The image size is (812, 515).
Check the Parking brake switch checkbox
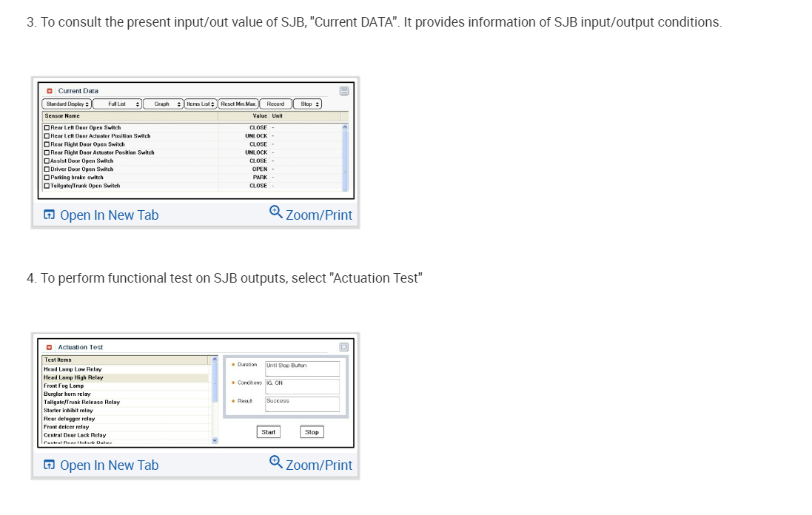[x=47, y=178]
